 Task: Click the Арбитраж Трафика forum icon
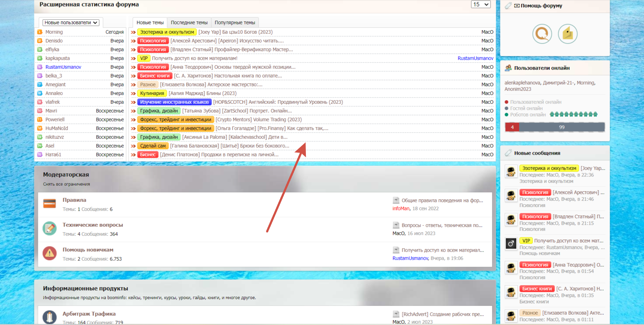point(49,317)
